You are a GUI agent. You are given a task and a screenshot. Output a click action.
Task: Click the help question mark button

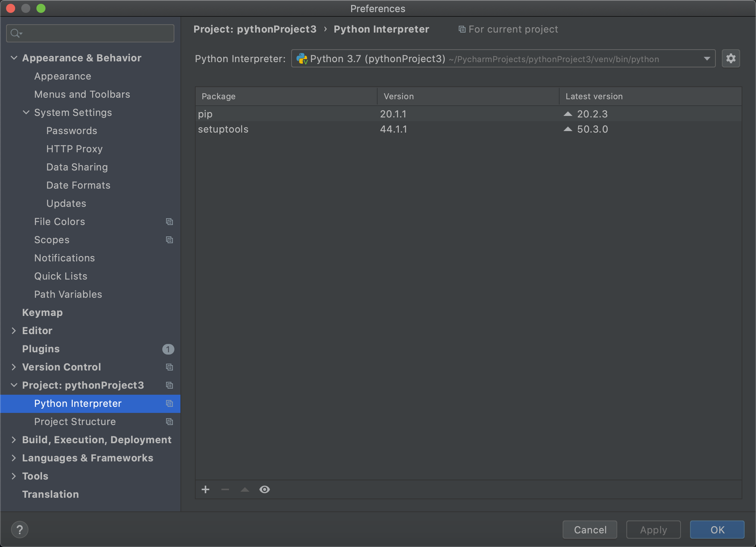pyautogui.click(x=20, y=529)
